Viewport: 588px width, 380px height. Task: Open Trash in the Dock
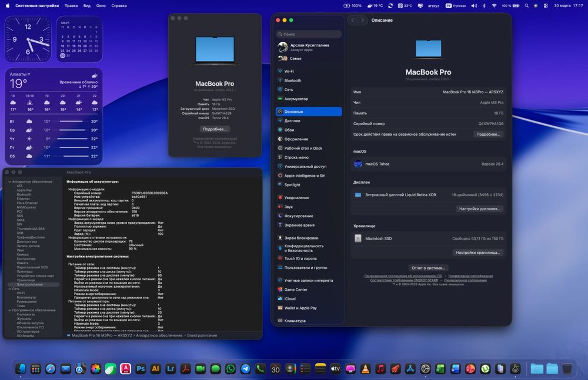coord(567,369)
